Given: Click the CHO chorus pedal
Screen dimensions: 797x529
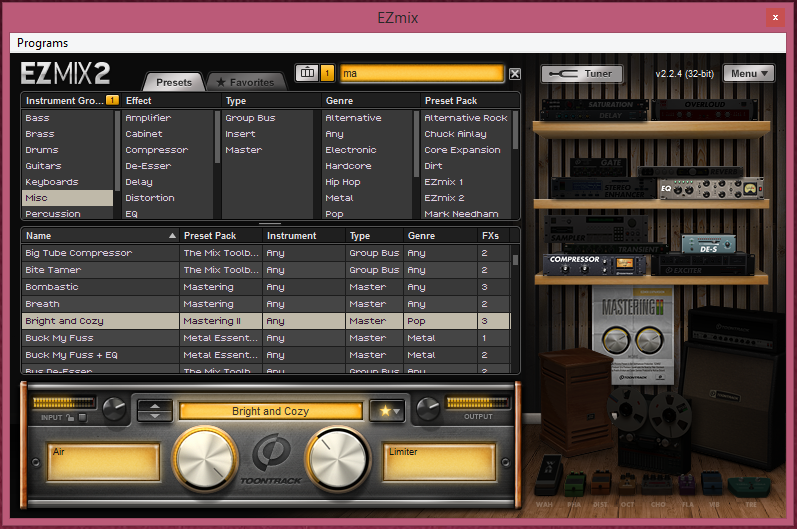Looking at the screenshot, I should [657, 485].
